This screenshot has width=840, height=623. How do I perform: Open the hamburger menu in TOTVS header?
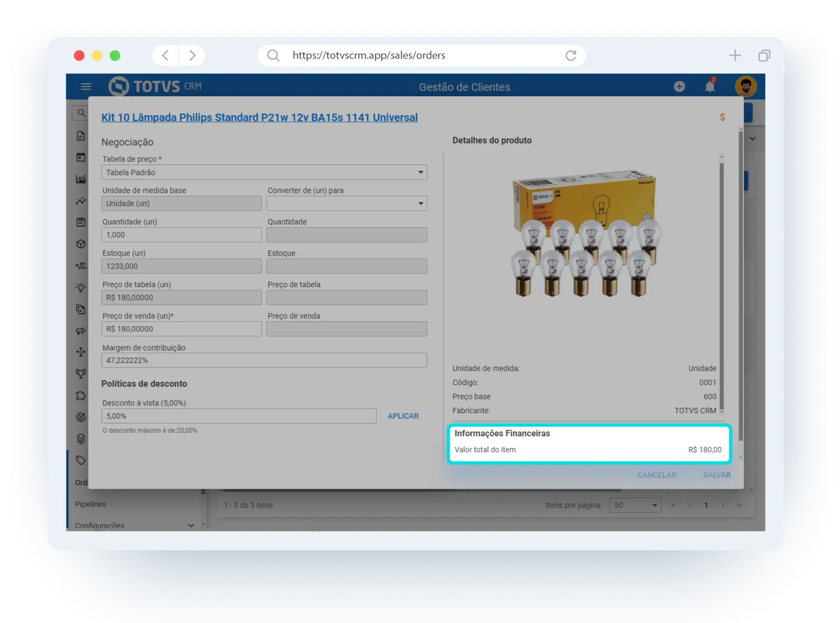point(86,86)
